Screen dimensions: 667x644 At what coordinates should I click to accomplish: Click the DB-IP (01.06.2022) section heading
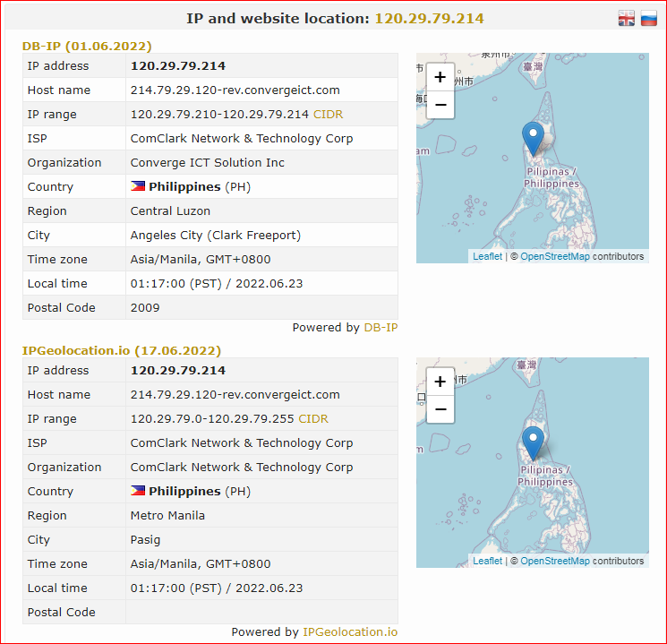point(87,46)
